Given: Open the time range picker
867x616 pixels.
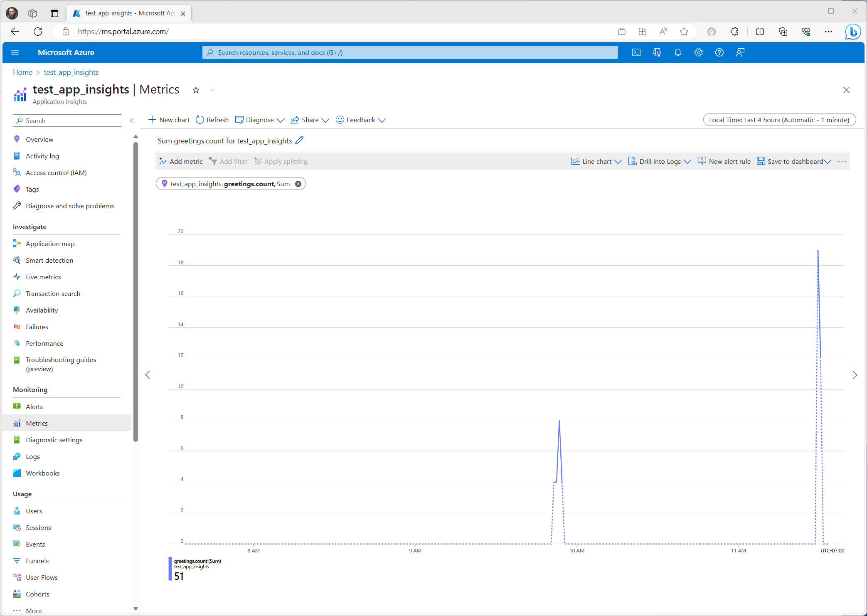Looking at the screenshot, I should click(779, 120).
